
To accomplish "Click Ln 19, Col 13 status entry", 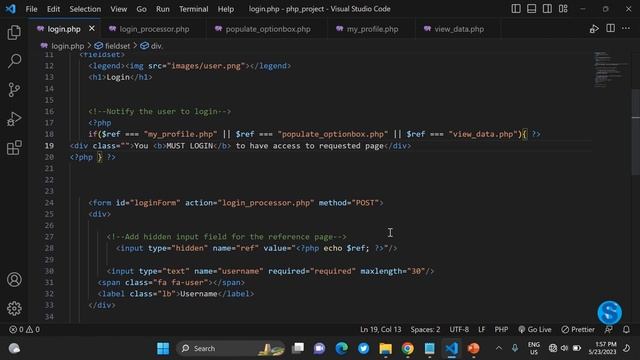I will pyautogui.click(x=380, y=329).
